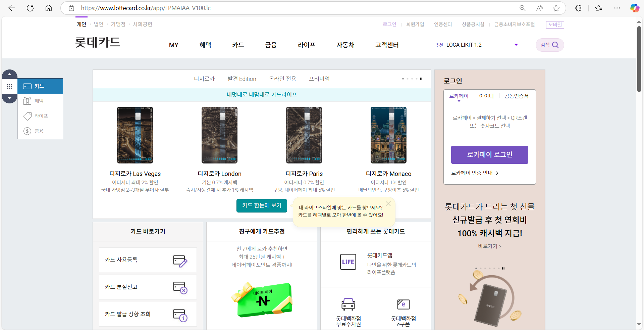Open browser settings and more menu

click(617, 8)
